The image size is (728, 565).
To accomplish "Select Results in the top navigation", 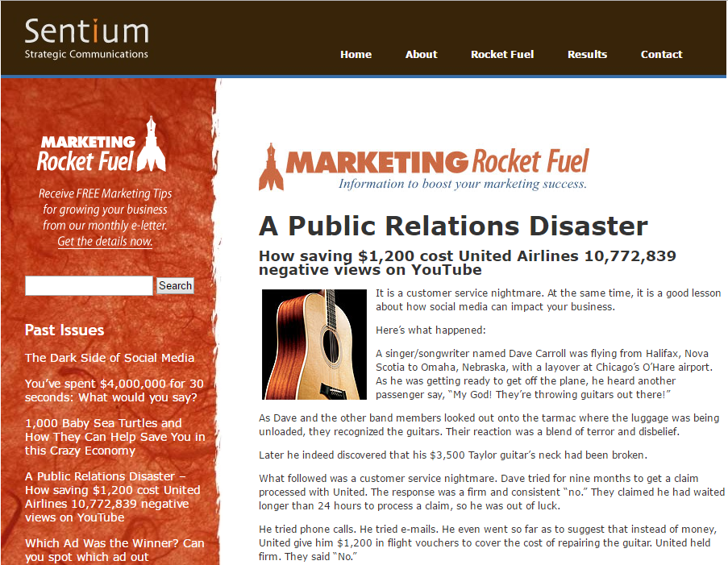I will click(587, 55).
